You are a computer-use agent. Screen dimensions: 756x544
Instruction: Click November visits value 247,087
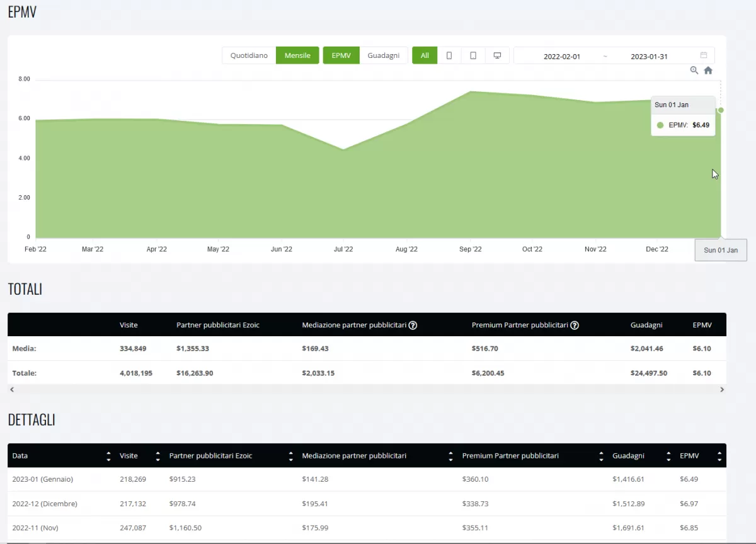coord(133,528)
